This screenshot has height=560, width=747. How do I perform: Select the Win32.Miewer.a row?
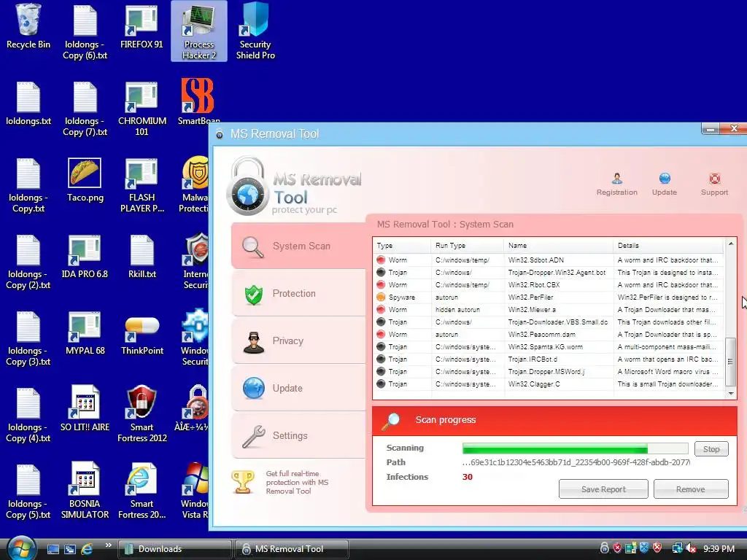click(549, 309)
